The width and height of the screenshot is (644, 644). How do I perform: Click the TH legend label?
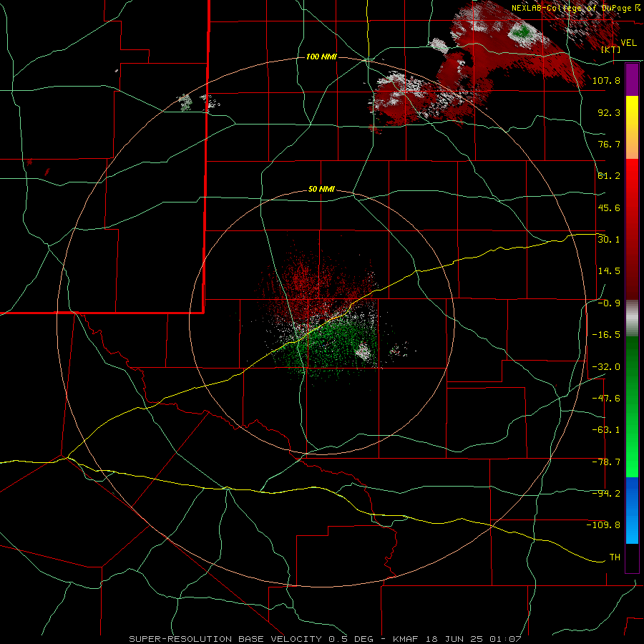click(615, 557)
